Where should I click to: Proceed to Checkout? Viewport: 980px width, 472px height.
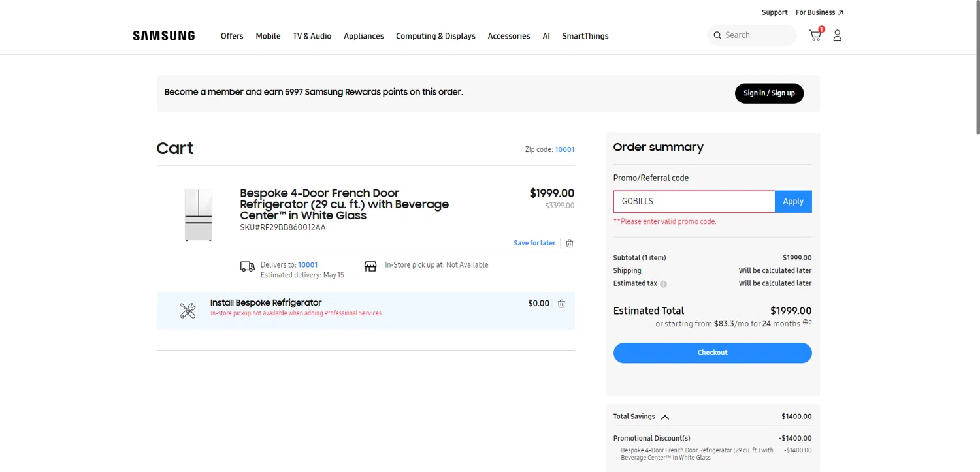click(713, 353)
